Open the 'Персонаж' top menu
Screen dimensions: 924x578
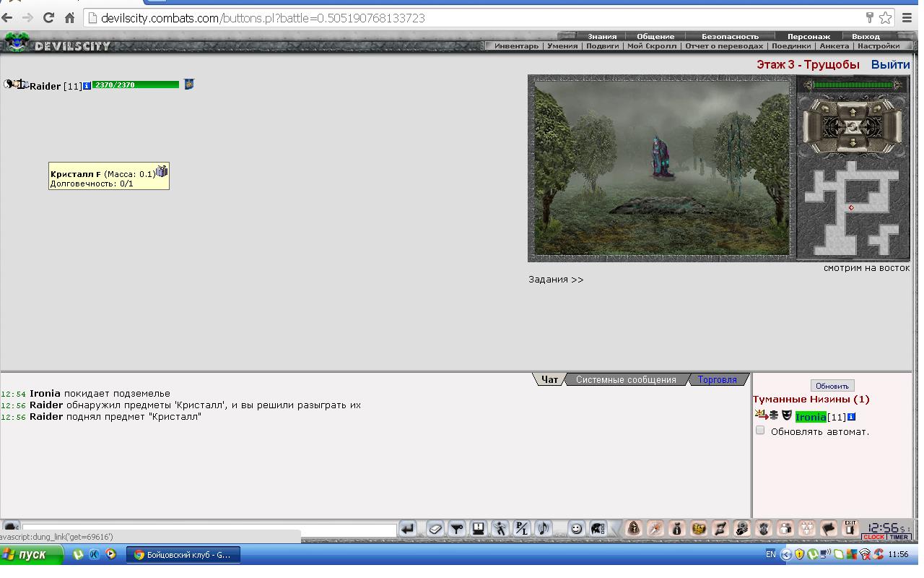(x=808, y=36)
